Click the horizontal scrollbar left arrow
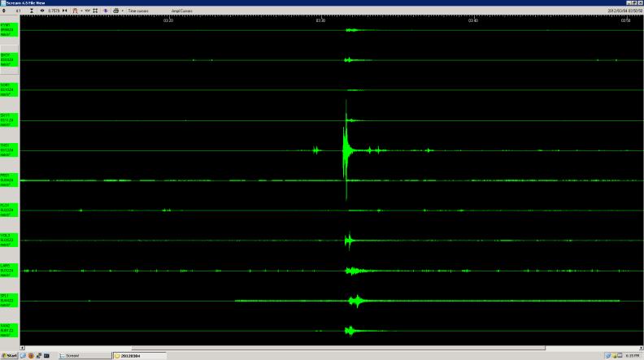This screenshot has height=360, width=644. click(22, 348)
